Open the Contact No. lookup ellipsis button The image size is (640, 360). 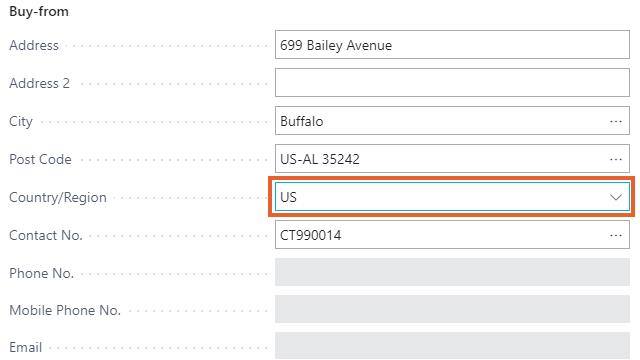click(616, 236)
